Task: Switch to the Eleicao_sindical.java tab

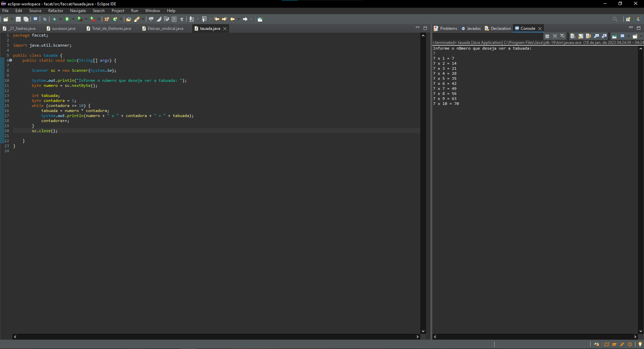Action: [165, 28]
